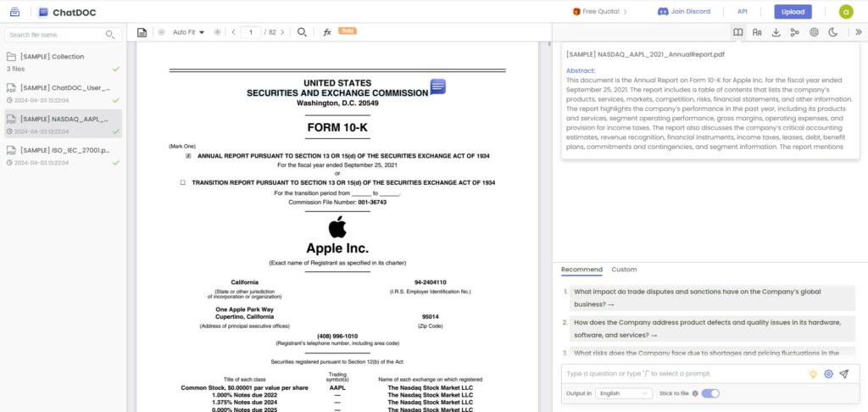The width and height of the screenshot is (868, 412).
Task: Click the lightbulb suggestions icon
Action: [x=813, y=374]
